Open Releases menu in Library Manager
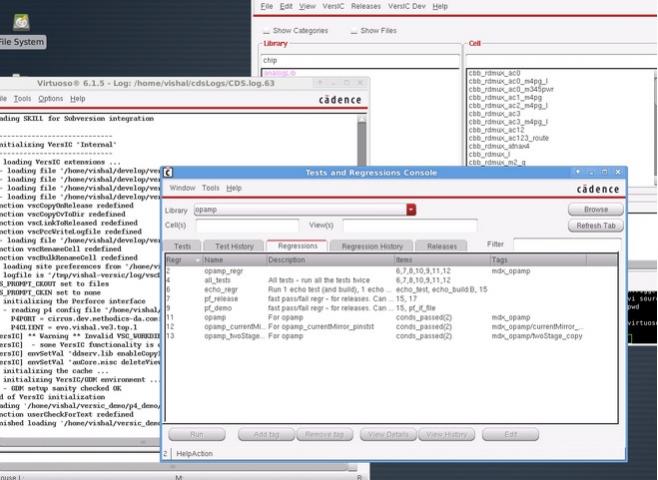 click(366, 6)
